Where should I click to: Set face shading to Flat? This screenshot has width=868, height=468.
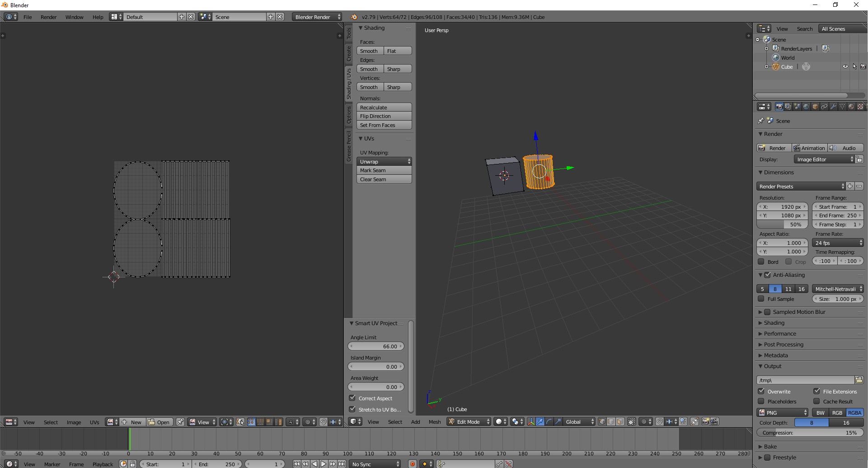click(398, 51)
